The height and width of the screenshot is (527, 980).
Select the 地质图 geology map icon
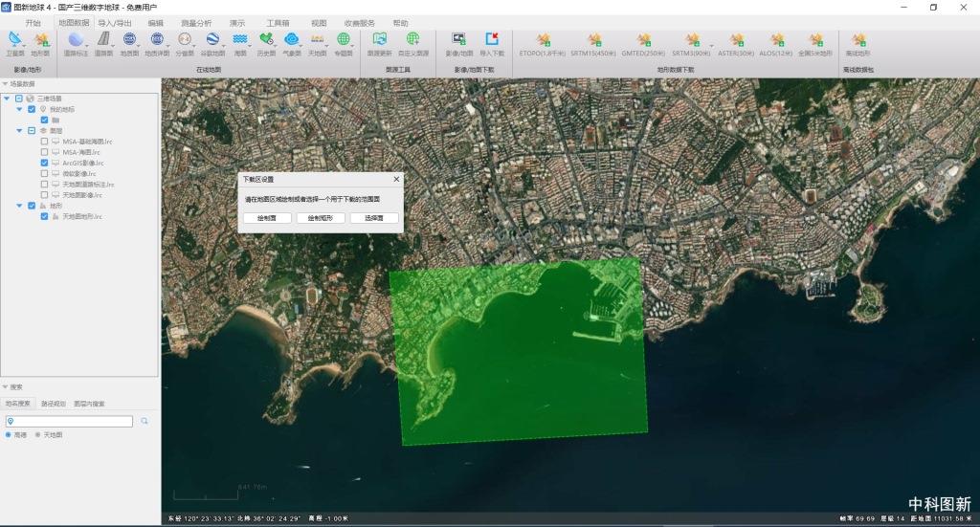coord(129,39)
